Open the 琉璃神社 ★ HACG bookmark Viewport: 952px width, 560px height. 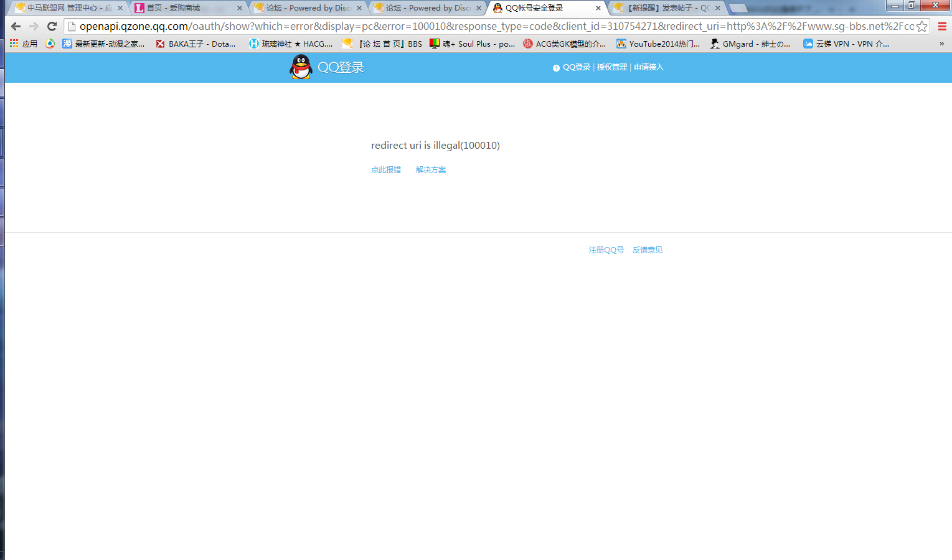[291, 44]
